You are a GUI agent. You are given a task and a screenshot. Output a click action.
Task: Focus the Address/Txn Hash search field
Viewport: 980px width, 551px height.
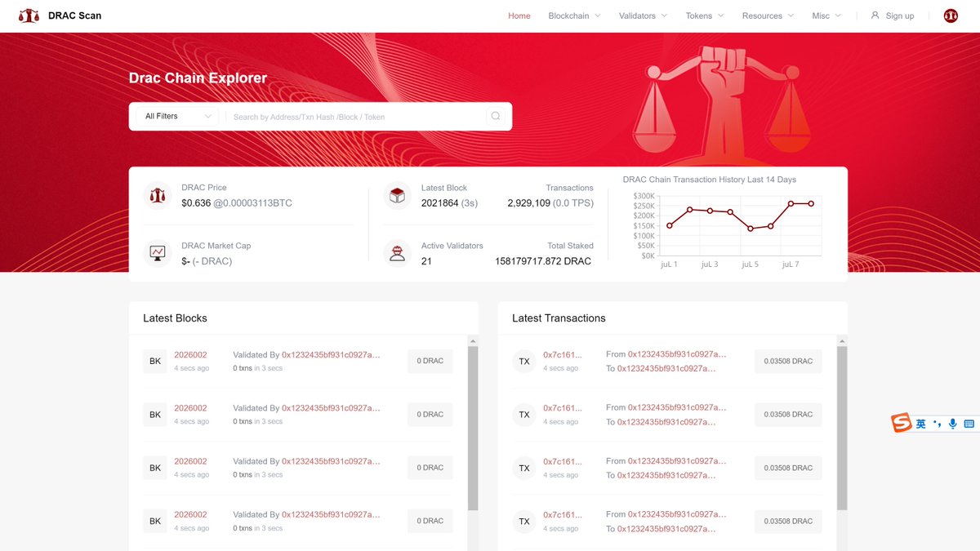(355, 117)
